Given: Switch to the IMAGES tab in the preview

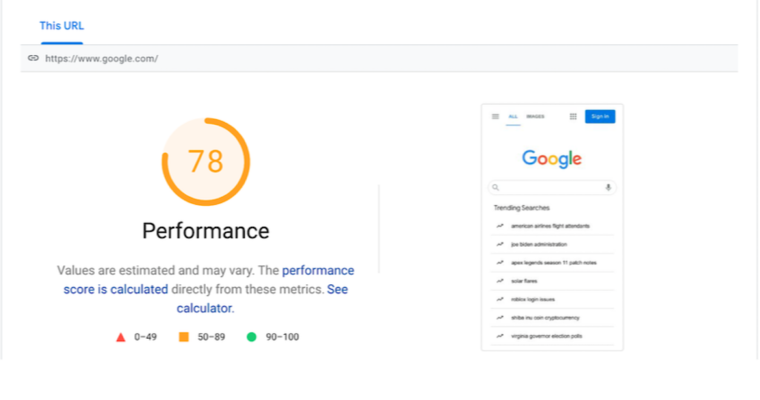Looking at the screenshot, I should pyautogui.click(x=535, y=116).
